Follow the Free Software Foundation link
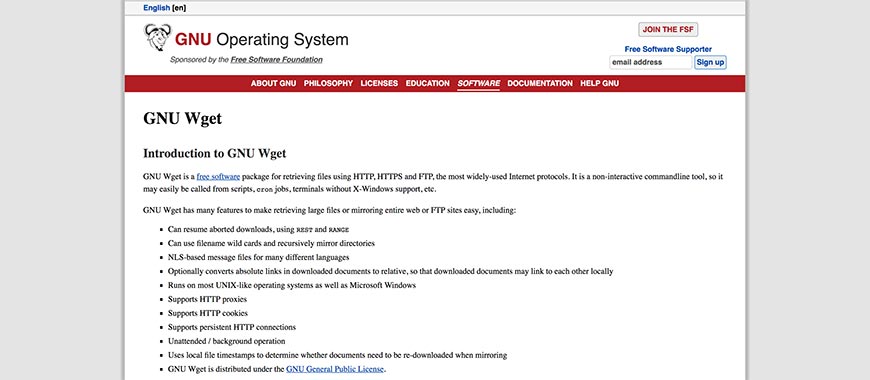Image resolution: width=870 pixels, height=380 pixels. click(276, 60)
